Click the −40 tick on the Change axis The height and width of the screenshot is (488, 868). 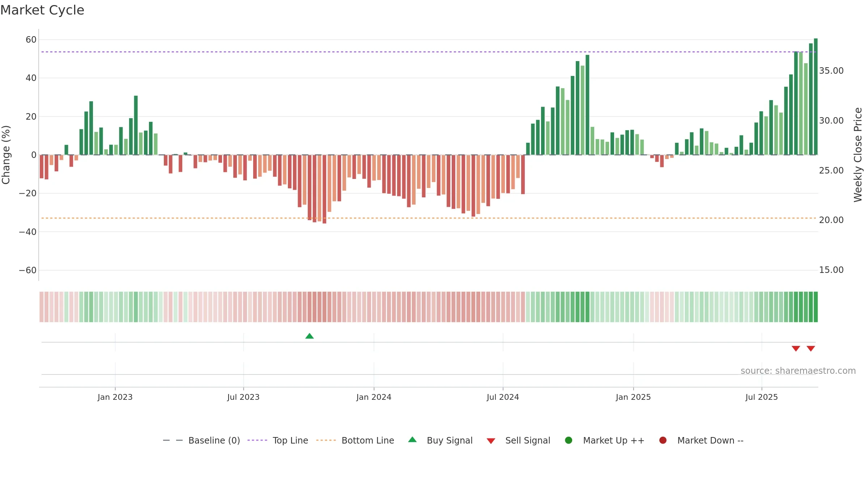[28, 232]
